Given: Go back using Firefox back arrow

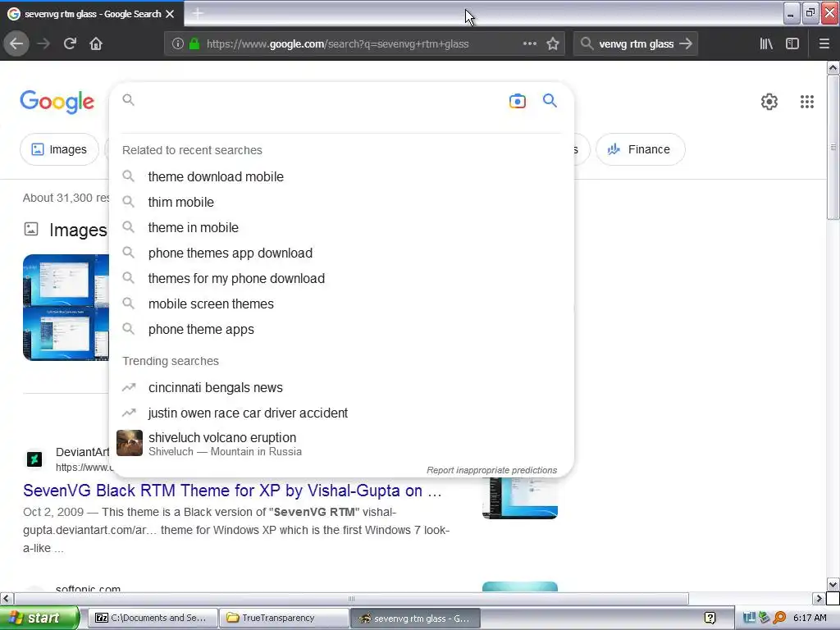Looking at the screenshot, I should [16, 44].
